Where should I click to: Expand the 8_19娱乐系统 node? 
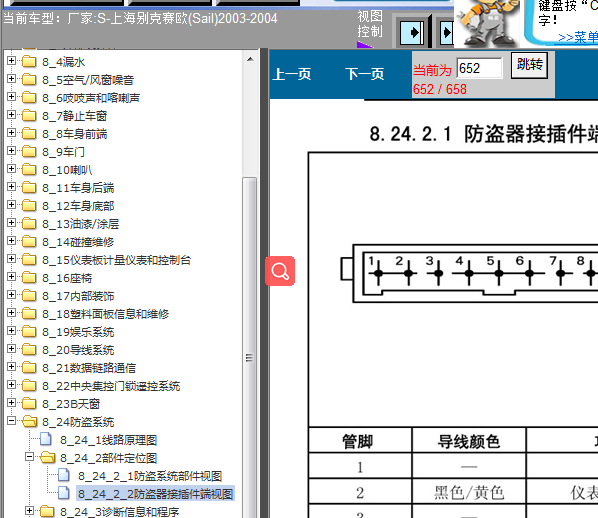click(x=11, y=331)
